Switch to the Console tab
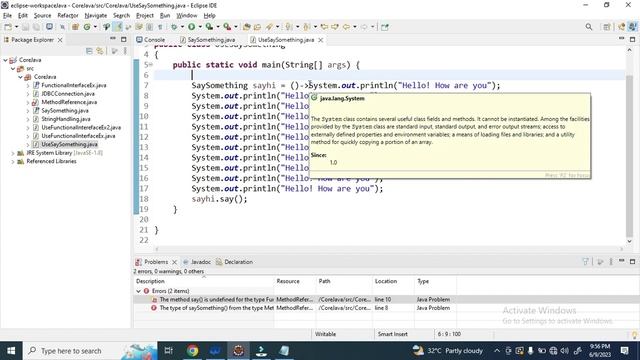This screenshot has height=360, width=640. coord(151,40)
